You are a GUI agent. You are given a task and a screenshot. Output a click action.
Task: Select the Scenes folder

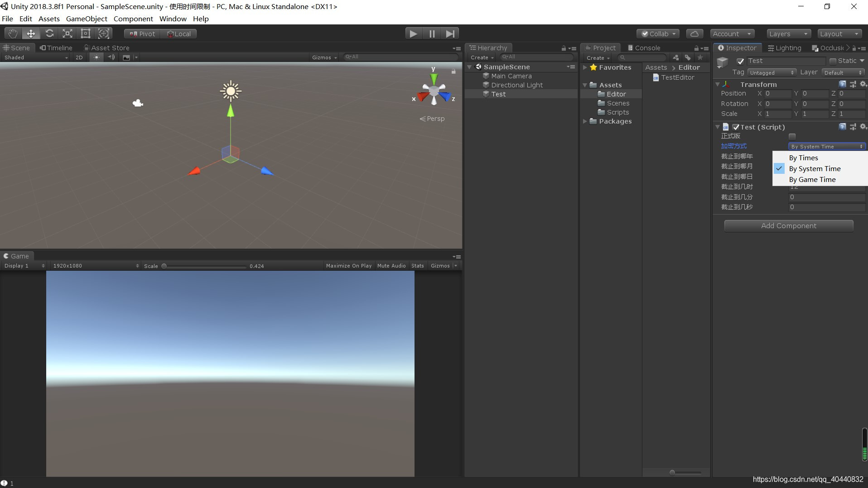[x=618, y=103]
